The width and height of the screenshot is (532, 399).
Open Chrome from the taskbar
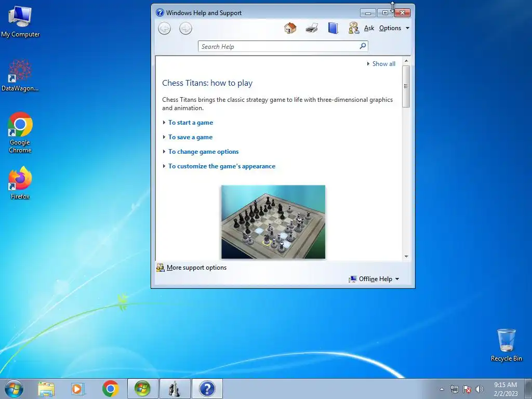[x=110, y=389]
